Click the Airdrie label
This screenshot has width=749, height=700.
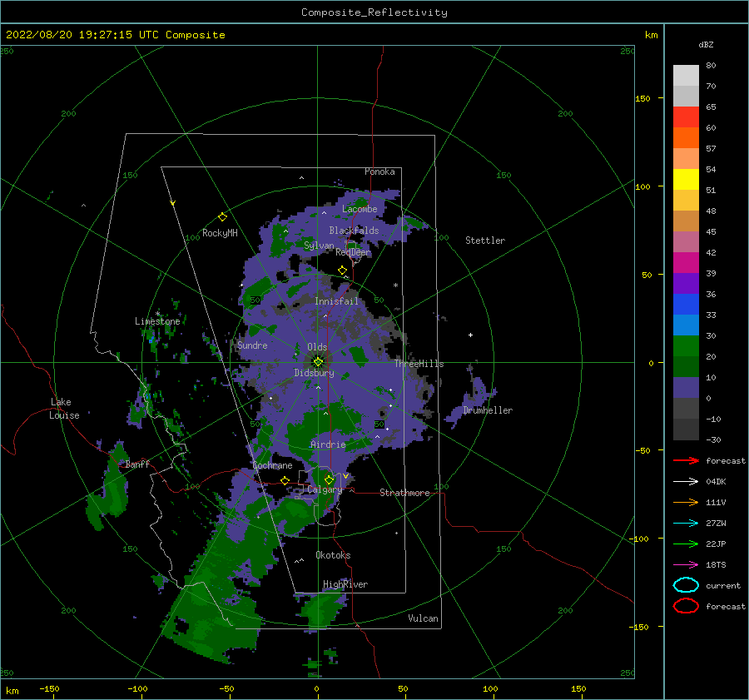pyautogui.click(x=328, y=444)
